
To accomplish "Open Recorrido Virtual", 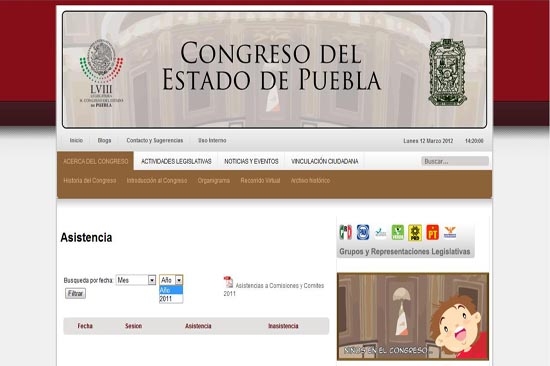I will coord(260,181).
